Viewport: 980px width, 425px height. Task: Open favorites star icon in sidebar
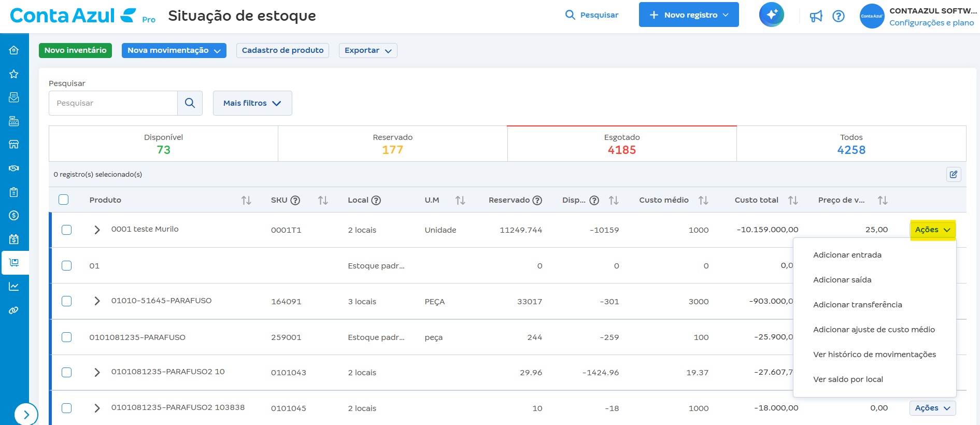[x=14, y=74]
